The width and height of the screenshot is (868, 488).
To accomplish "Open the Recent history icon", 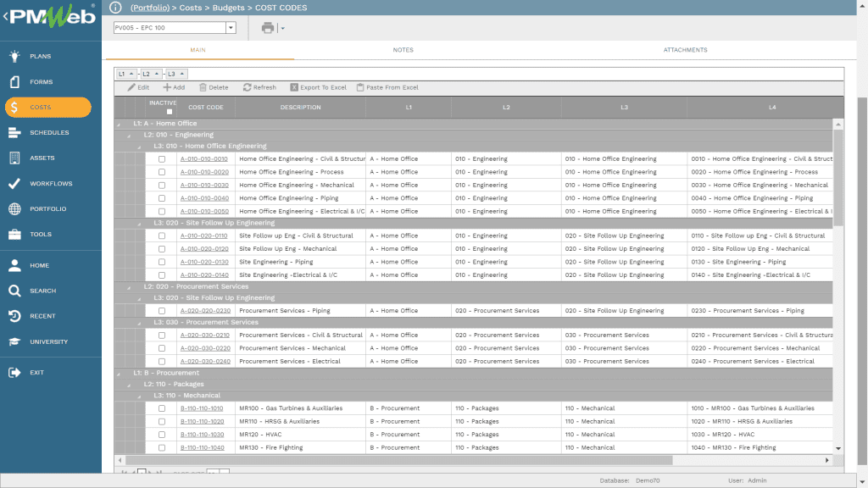I will [x=15, y=317].
